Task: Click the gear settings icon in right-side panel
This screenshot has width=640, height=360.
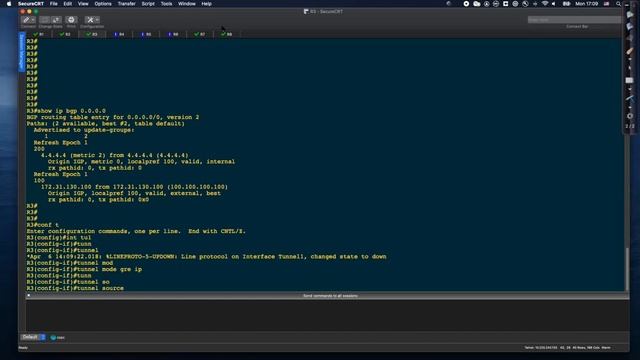Action: coord(630,116)
